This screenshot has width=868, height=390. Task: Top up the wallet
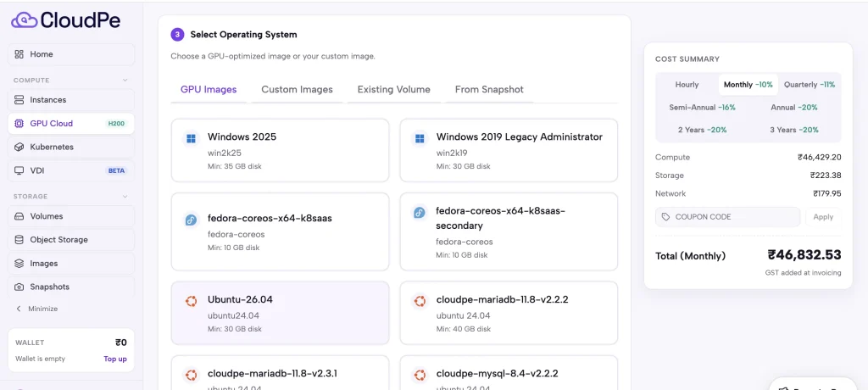[115, 359]
